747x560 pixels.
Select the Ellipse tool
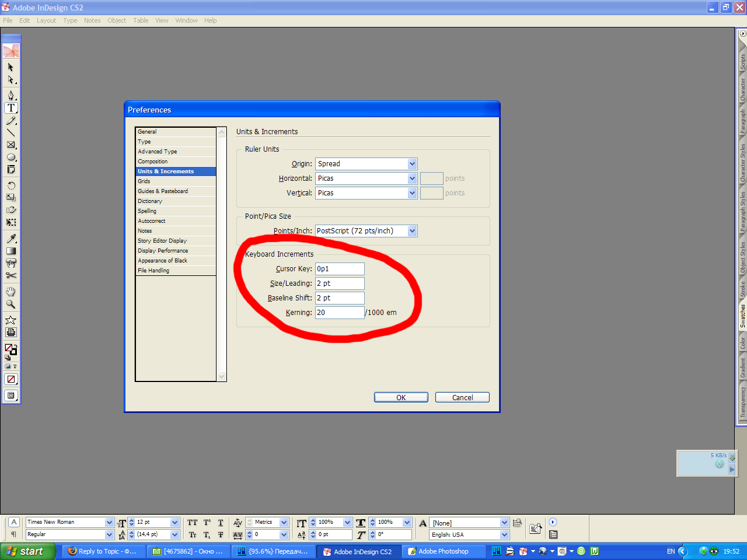pyautogui.click(x=11, y=157)
